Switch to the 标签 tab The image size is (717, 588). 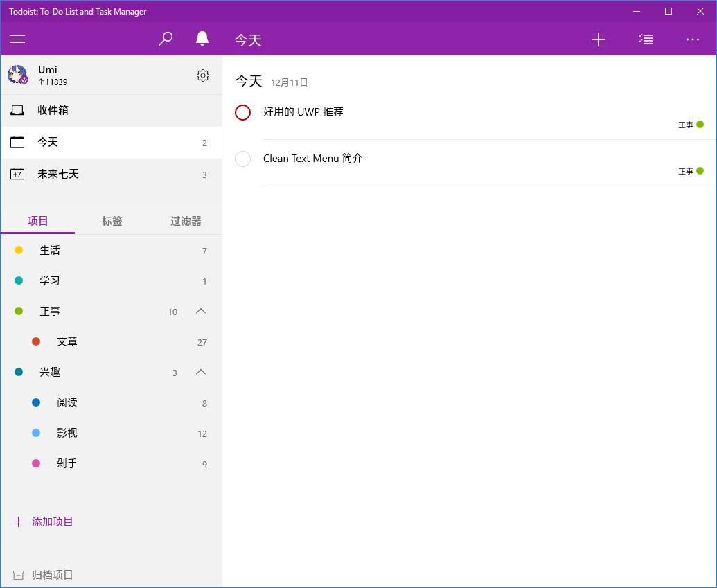(112, 221)
